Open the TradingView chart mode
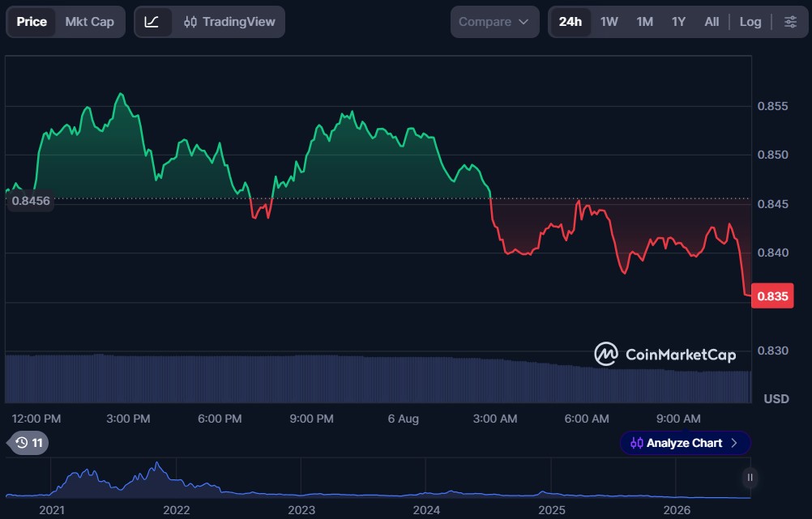 point(229,22)
